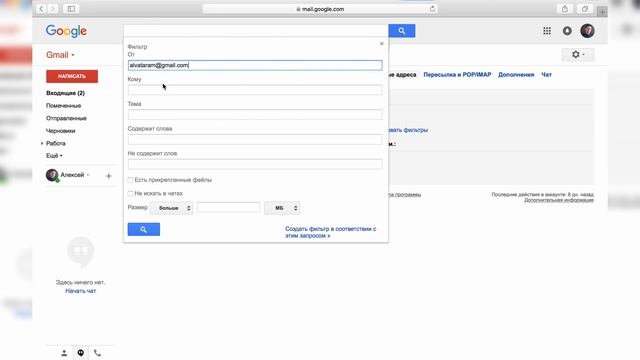This screenshot has width=640, height=360.
Task: Show all tabs icon in Safari
Action: pyautogui.click(x=585, y=9)
